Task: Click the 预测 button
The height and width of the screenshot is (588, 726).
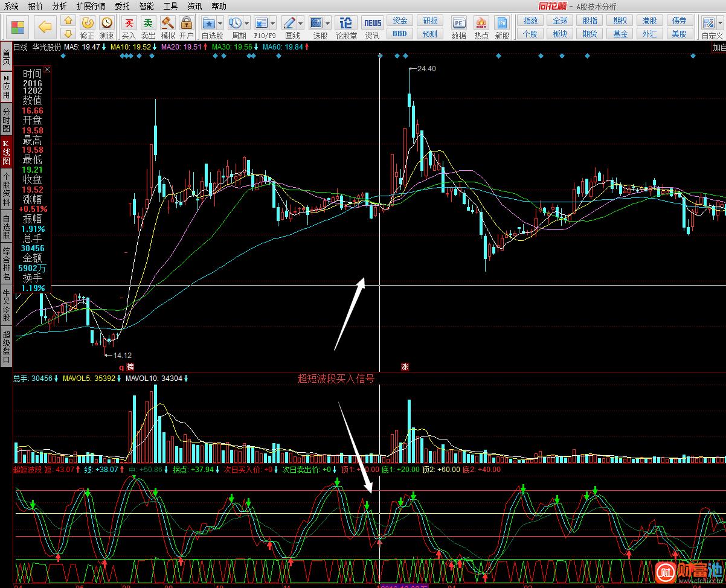Action: (430, 34)
